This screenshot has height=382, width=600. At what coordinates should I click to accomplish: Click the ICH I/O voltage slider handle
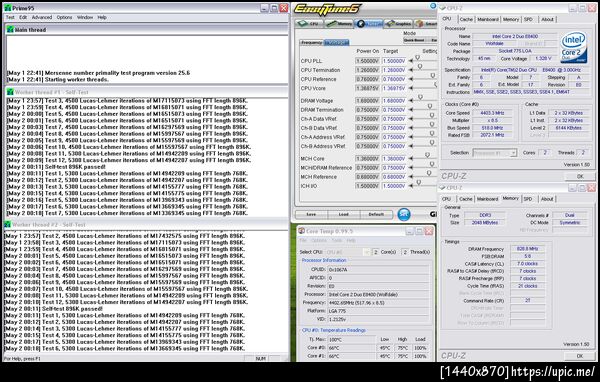(419, 183)
